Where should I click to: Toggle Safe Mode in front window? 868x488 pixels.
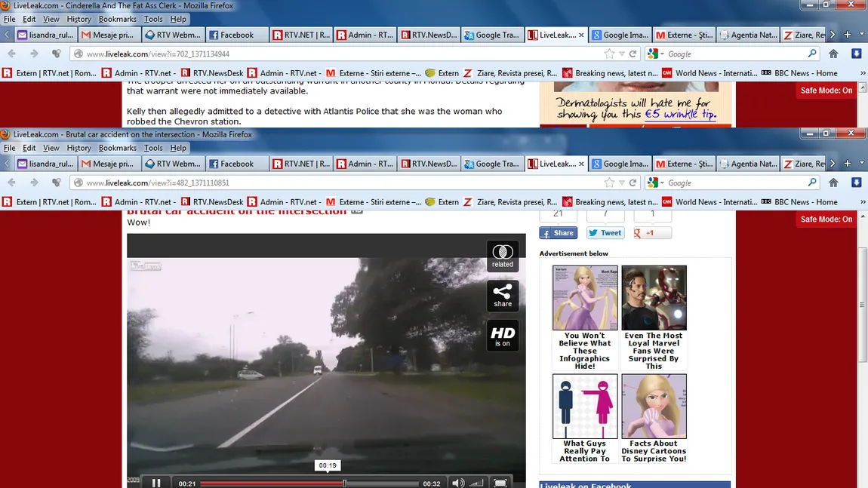click(x=826, y=219)
